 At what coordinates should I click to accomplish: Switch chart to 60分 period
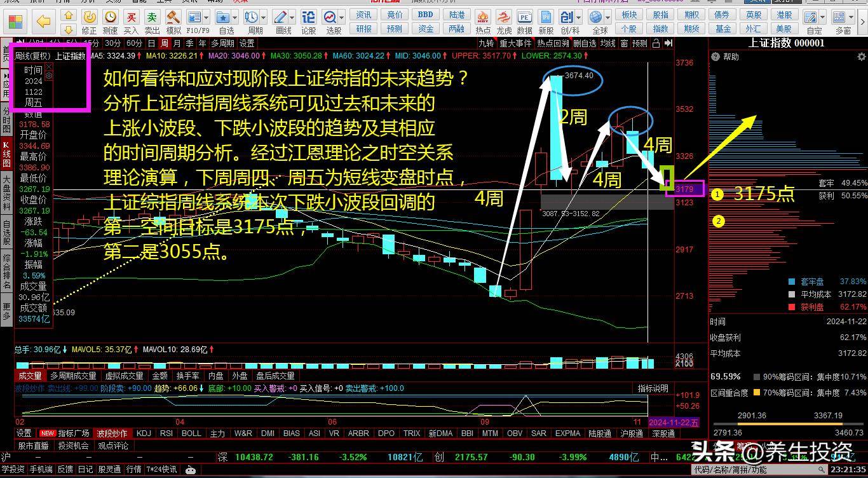coord(134,43)
